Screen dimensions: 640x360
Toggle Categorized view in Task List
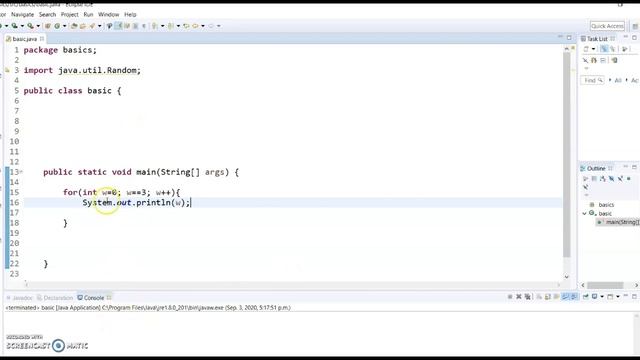pos(604,49)
